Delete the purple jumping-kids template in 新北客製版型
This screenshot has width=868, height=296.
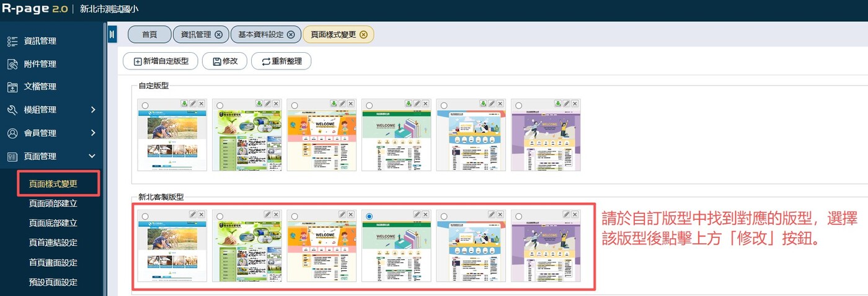coord(575,214)
